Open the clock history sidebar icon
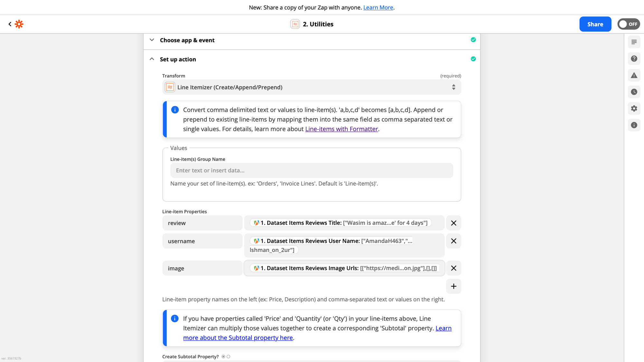This screenshot has height=362, width=644. pos(634,92)
